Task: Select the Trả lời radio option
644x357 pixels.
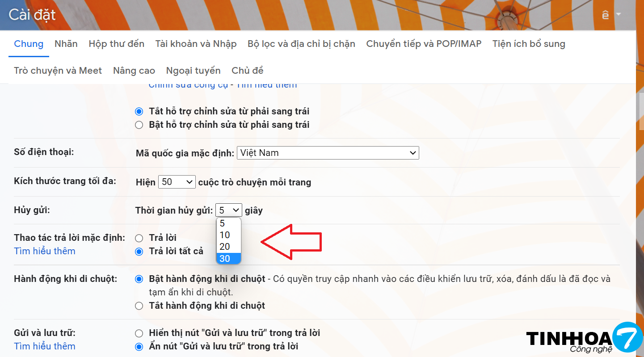Action: pyautogui.click(x=139, y=238)
